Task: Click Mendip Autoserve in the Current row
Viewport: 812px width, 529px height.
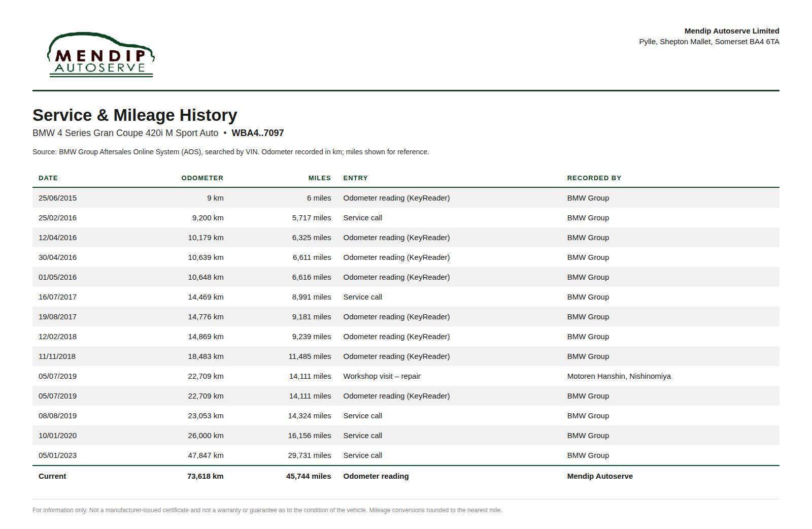Action: click(x=600, y=476)
